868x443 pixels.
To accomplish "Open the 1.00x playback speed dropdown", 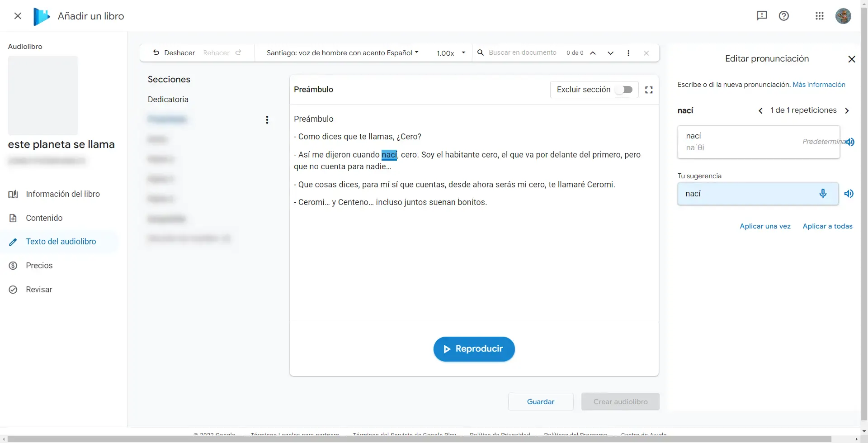I will click(451, 53).
